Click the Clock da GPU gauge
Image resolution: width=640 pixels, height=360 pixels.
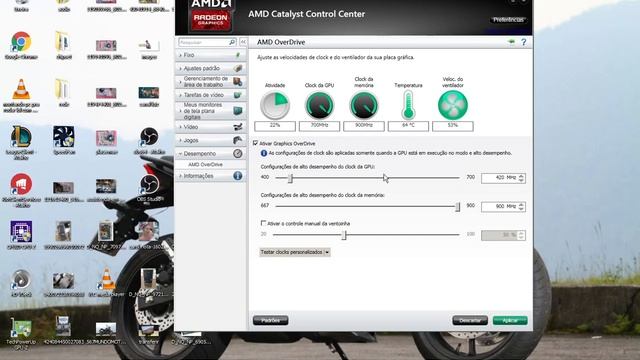(x=319, y=105)
